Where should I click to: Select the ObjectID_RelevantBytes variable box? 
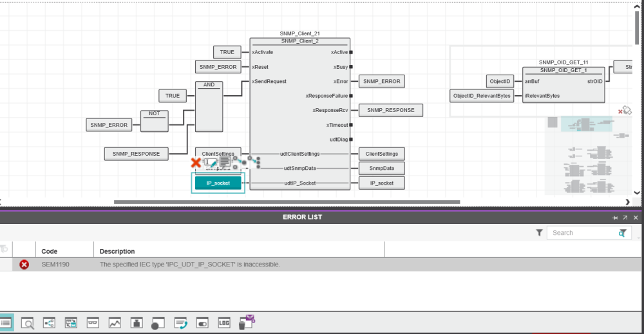(482, 96)
